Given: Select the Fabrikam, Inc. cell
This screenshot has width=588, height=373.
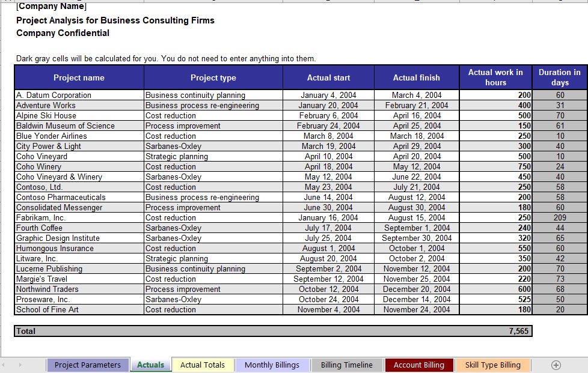Looking at the screenshot, I should (x=79, y=217).
